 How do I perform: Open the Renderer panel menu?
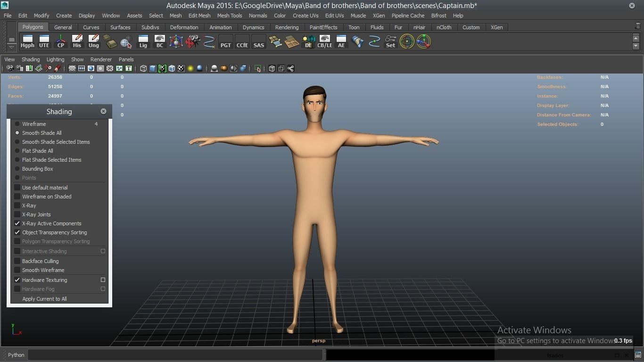(x=101, y=59)
